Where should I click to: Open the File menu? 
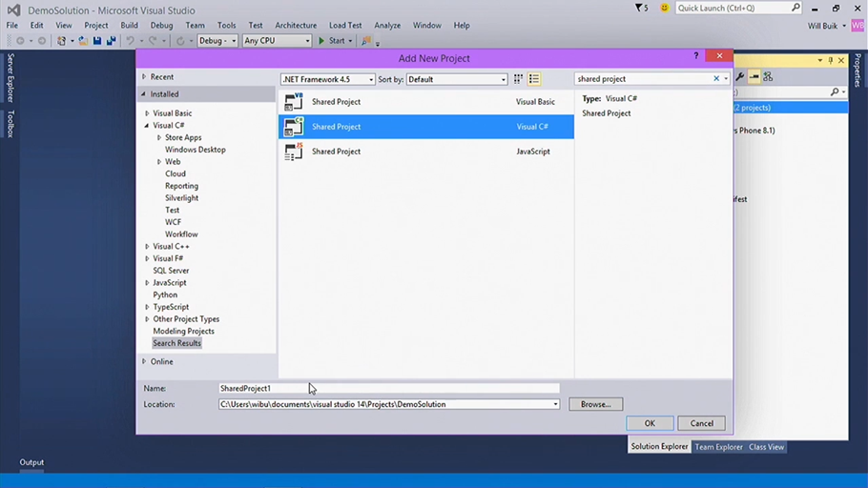pos(12,26)
